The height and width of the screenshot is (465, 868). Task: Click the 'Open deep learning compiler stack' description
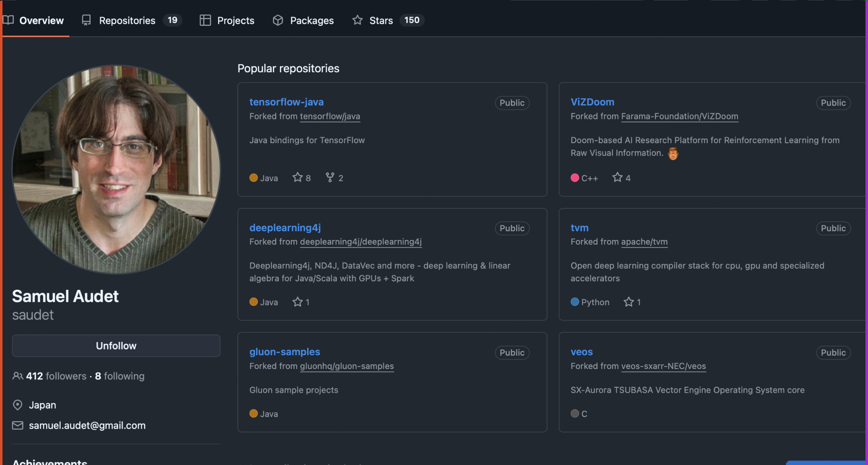[x=697, y=272]
